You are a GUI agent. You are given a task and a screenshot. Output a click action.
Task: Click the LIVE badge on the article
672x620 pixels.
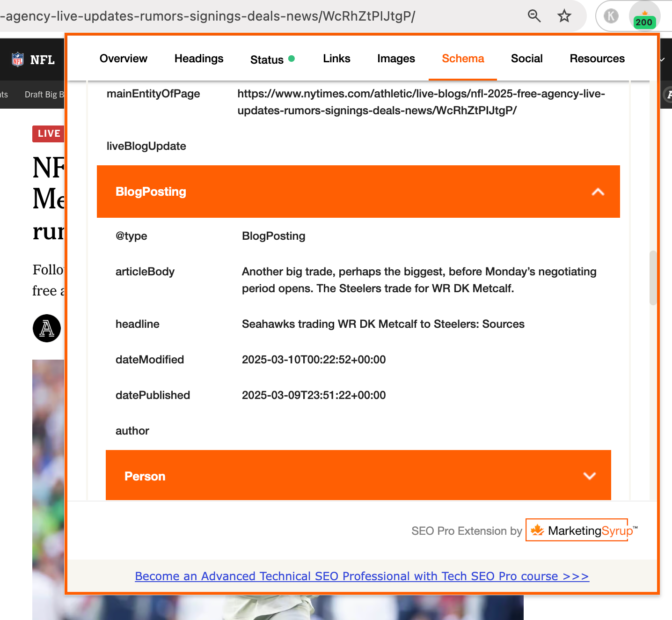[x=48, y=133]
